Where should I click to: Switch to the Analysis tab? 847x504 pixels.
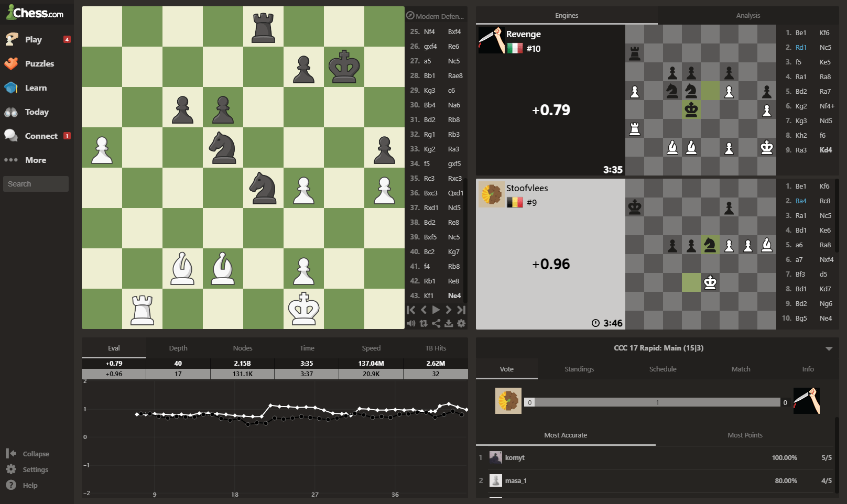[x=748, y=15]
